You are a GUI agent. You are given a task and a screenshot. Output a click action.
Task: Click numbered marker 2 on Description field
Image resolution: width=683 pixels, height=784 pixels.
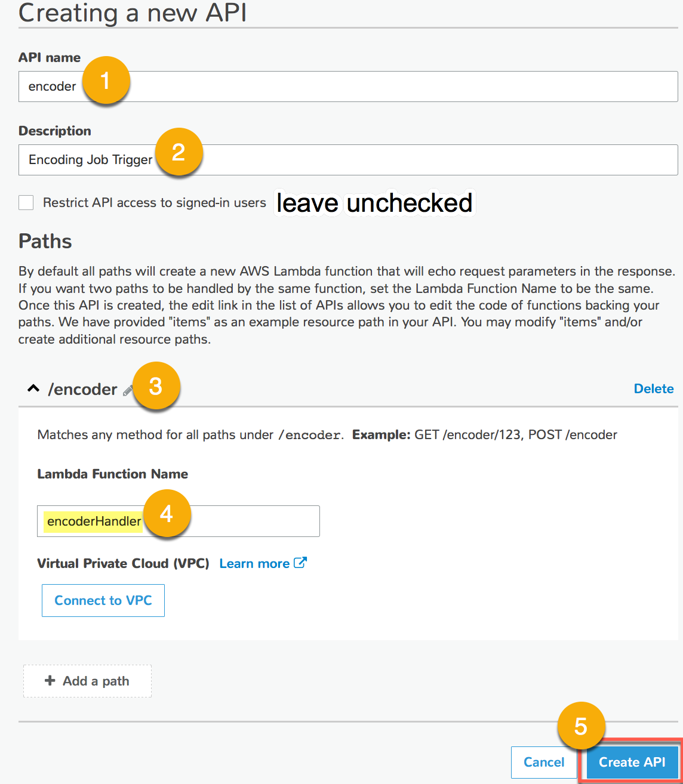179,152
